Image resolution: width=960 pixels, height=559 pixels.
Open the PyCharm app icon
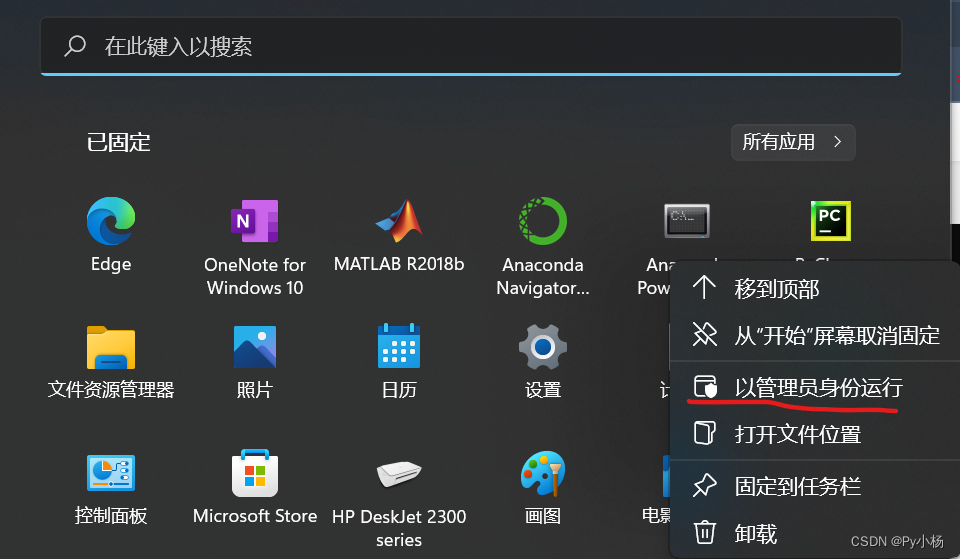tap(831, 221)
